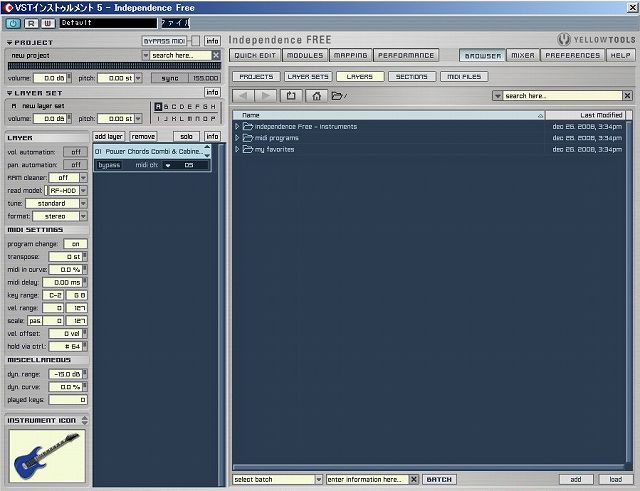The width and height of the screenshot is (640, 491).
Task: Show LAYER SETS in browser
Action: pyautogui.click(x=308, y=77)
